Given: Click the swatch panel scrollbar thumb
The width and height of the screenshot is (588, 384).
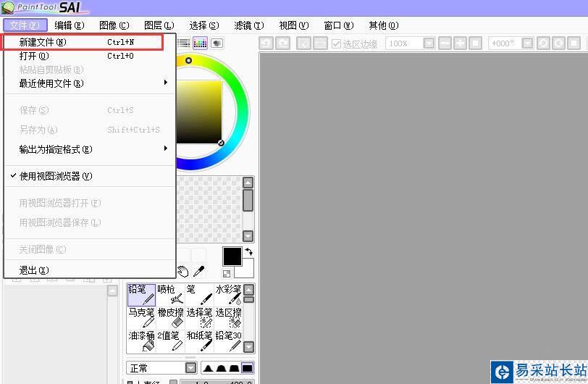Looking at the screenshot, I should pyautogui.click(x=248, y=201).
